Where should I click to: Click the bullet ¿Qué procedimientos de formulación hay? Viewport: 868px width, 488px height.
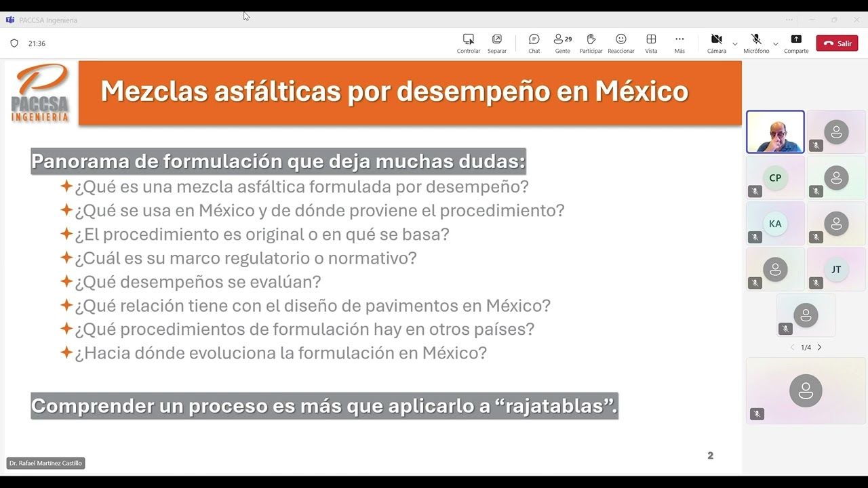[x=304, y=329]
